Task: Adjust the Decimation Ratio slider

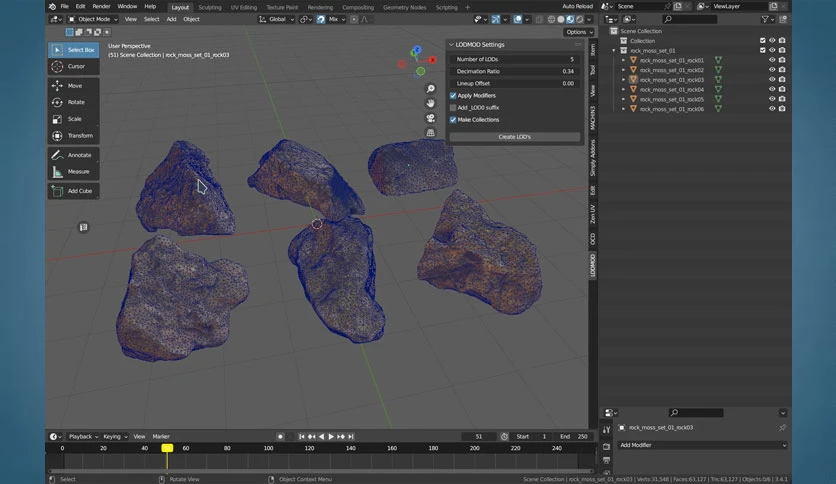Action: (x=515, y=71)
